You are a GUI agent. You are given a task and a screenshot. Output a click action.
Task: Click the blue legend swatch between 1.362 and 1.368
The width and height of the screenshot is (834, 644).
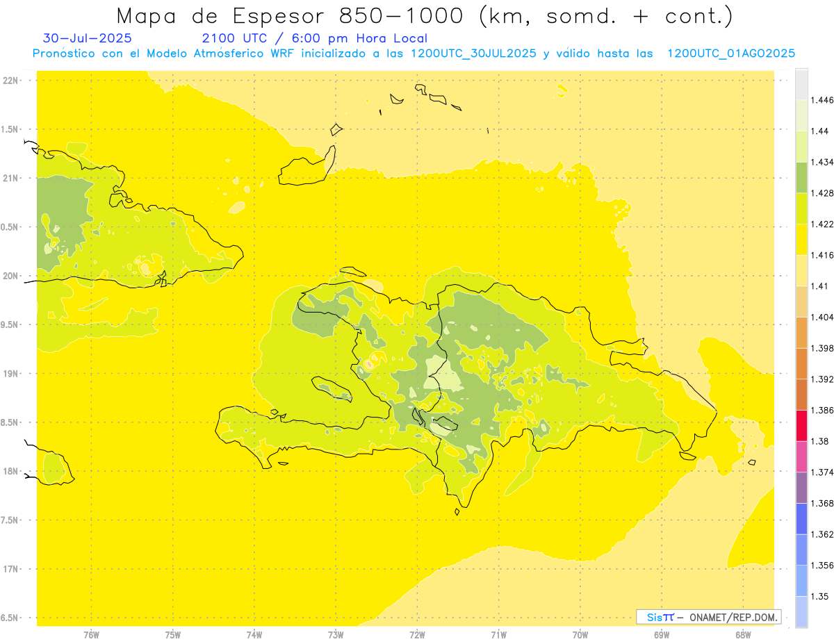click(x=801, y=518)
